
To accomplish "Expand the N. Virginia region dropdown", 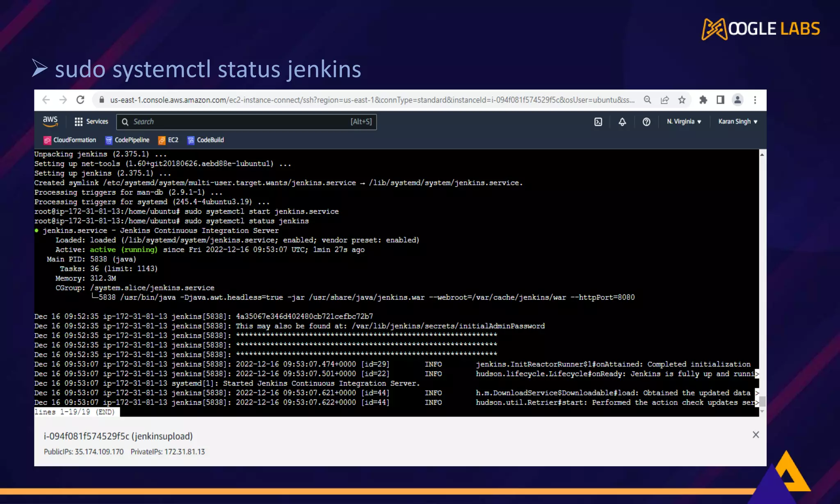I will click(684, 122).
